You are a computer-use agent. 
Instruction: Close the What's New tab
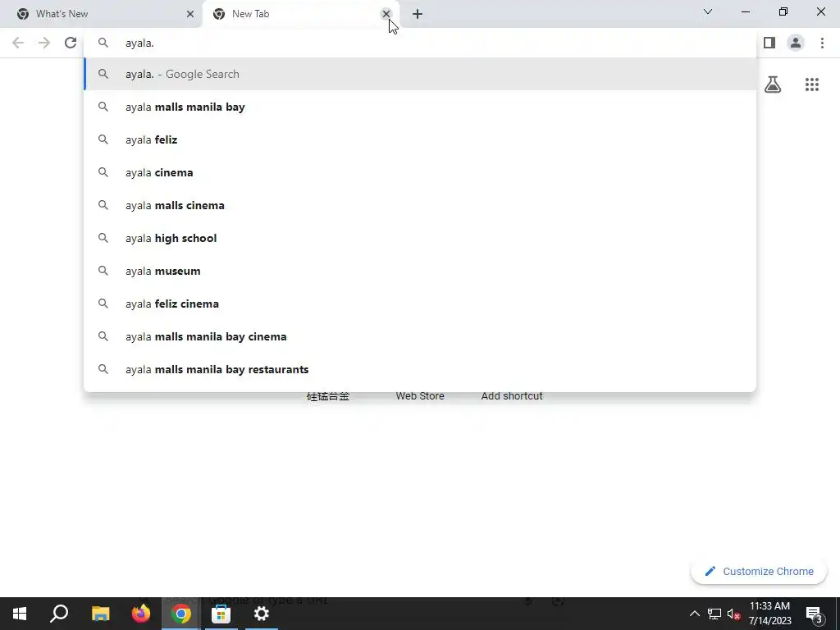click(190, 14)
